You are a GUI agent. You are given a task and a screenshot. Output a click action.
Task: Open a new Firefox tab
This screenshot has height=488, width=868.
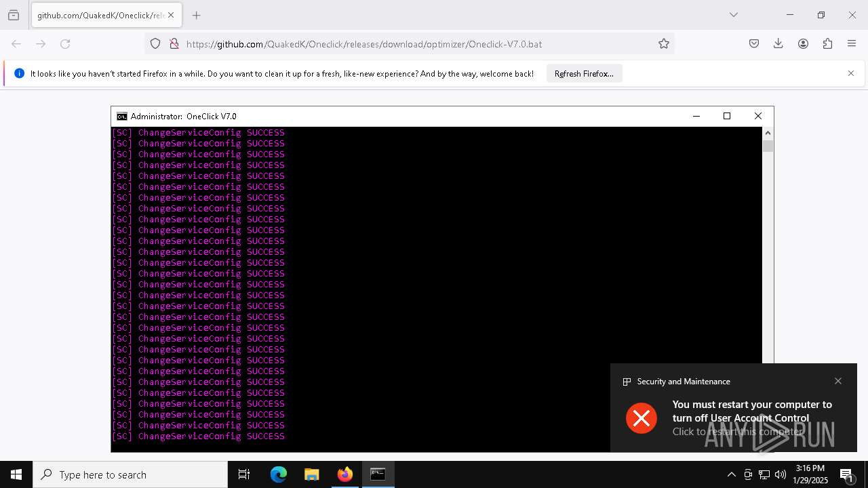tap(197, 15)
